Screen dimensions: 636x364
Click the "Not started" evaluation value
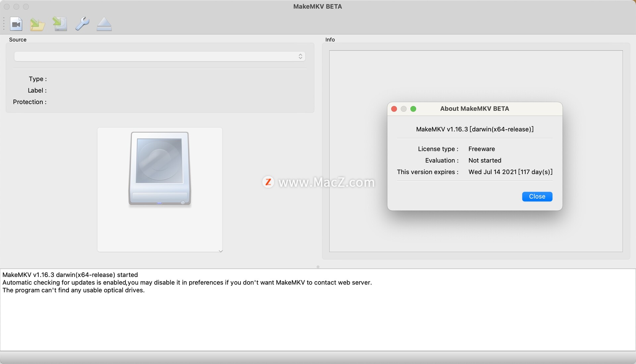[x=485, y=160]
